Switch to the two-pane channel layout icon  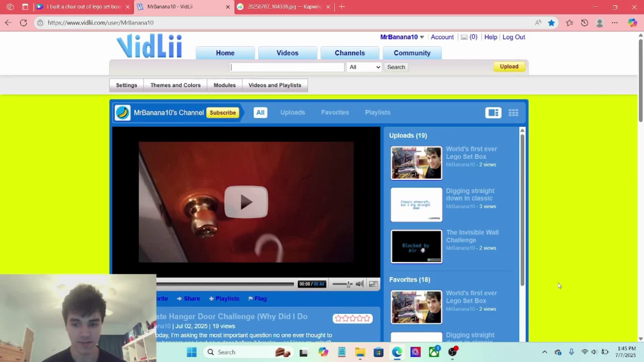493,113
